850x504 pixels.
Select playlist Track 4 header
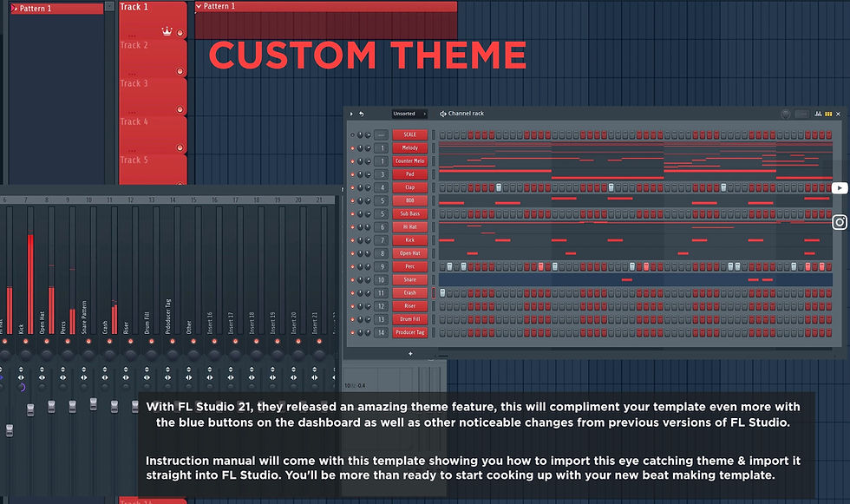(153, 135)
